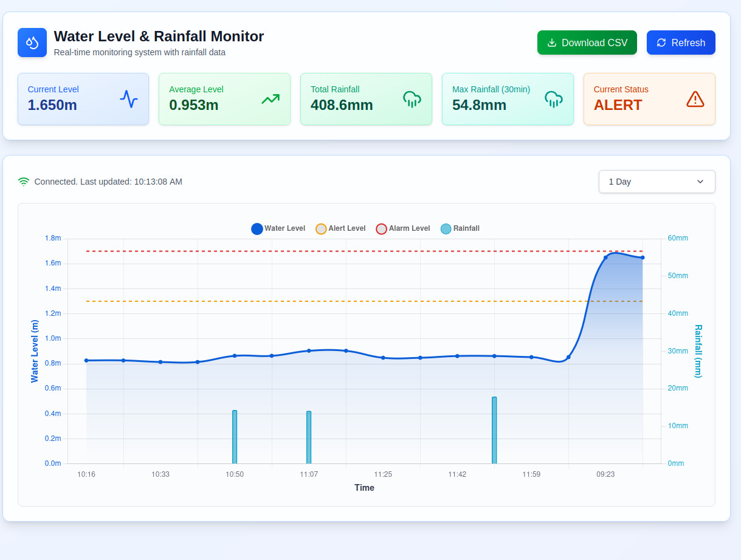Select the ALERT current status card
The image size is (741, 560).
(x=649, y=99)
